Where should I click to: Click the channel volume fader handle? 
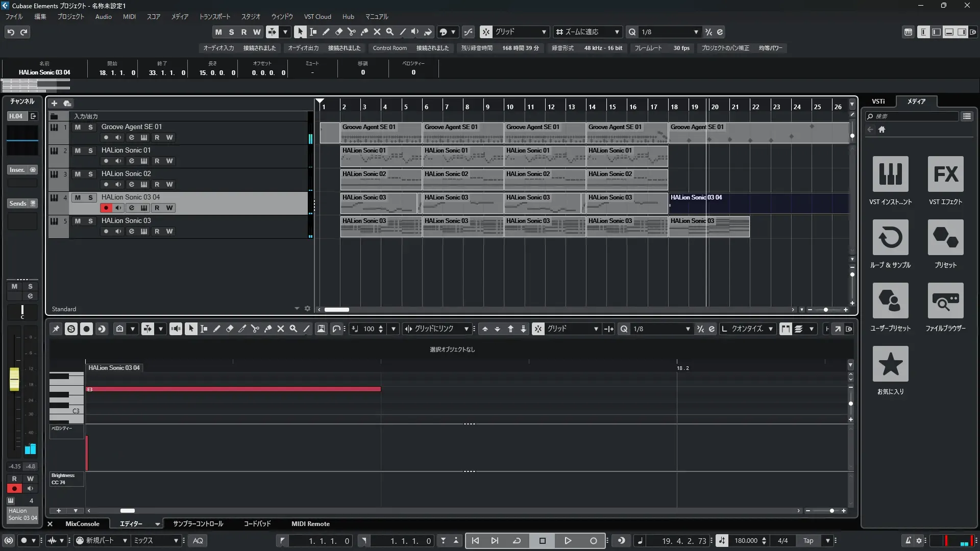[14, 379]
